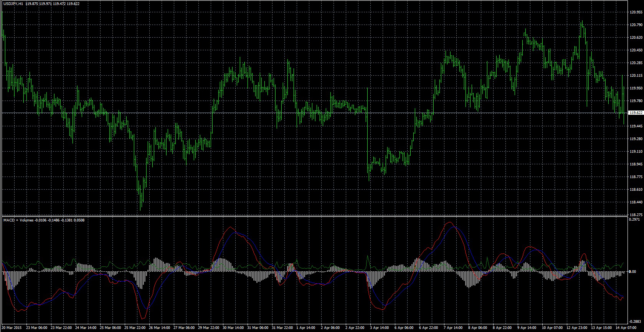Viewport: 644px width, 332px height.
Task: Click the 30 Mar 14:00 time label
Action: point(233,328)
